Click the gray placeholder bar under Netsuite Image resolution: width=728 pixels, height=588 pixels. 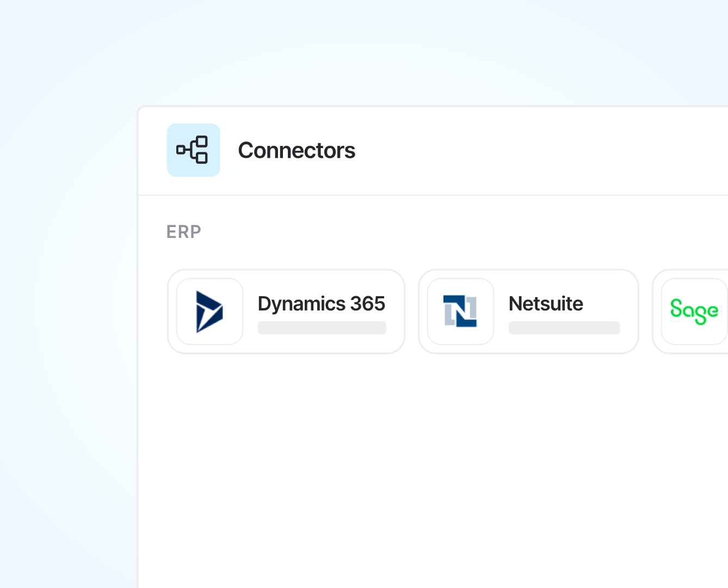click(x=564, y=328)
